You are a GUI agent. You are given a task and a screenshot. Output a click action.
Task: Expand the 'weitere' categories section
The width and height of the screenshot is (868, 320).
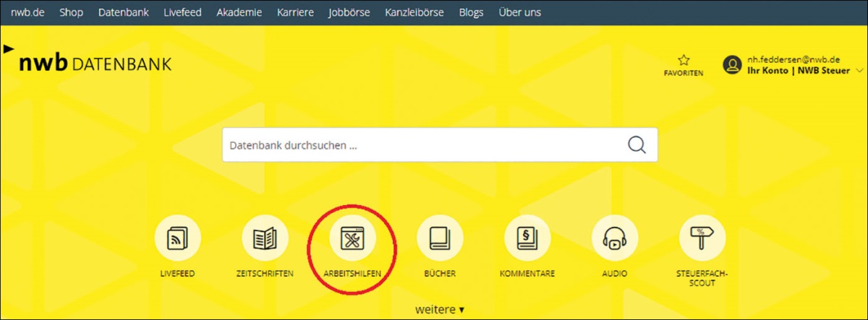click(440, 309)
